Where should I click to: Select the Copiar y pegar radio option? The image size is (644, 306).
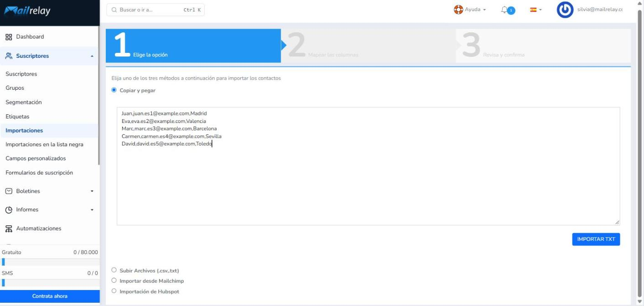coord(114,90)
